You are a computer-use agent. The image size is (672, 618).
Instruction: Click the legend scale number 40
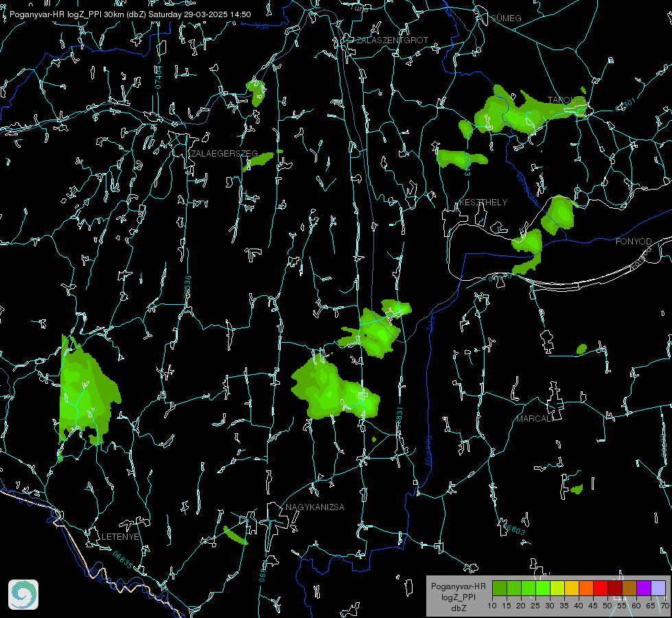[579, 606]
